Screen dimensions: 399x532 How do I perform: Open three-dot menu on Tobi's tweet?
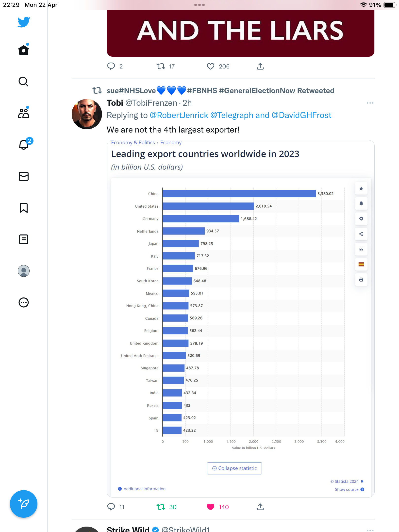click(370, 103)
